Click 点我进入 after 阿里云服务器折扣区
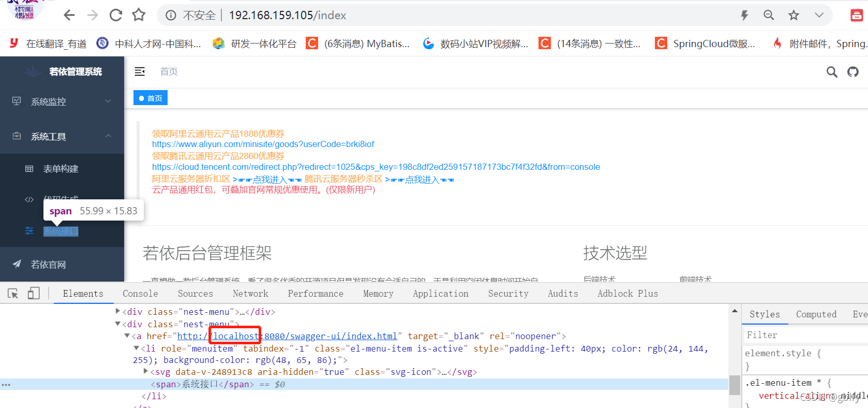The image size is (868, 408). point(267,180)
